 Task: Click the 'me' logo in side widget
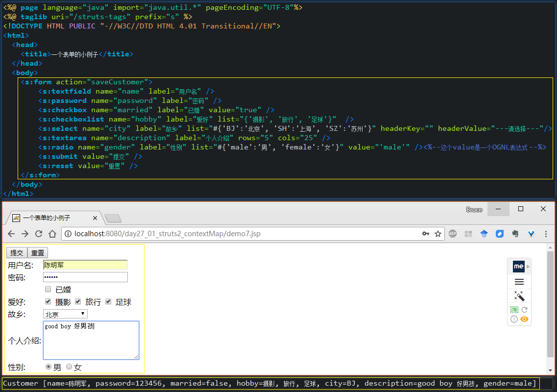coord(519,266)
